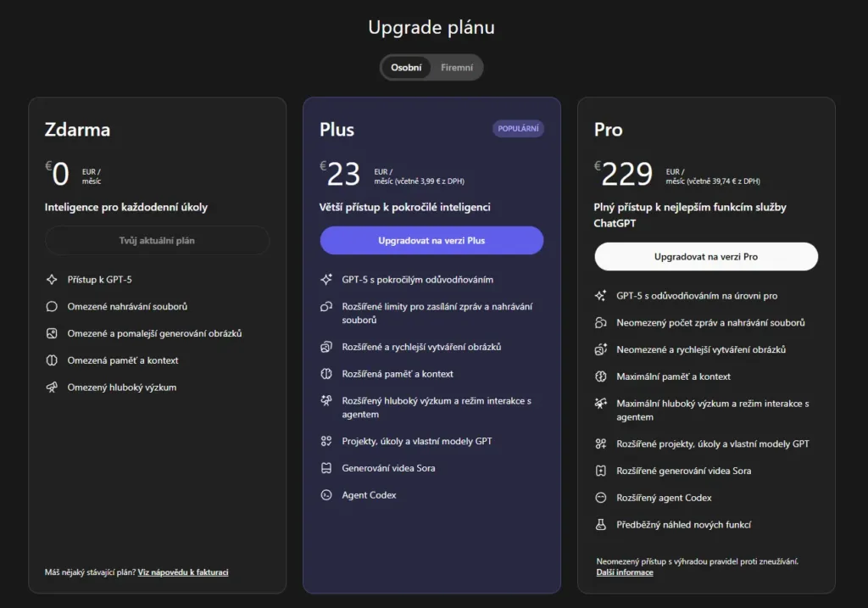Click the Agent Codex icon in Plus plan
The width and height of the screenshot is (868, 608).
point(326,495)
